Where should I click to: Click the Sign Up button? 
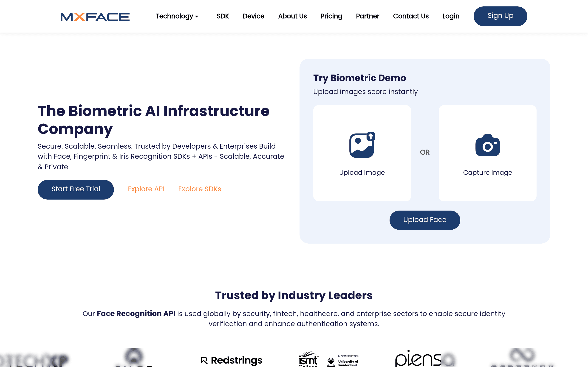pyautogui.click(x=500, y=16)
